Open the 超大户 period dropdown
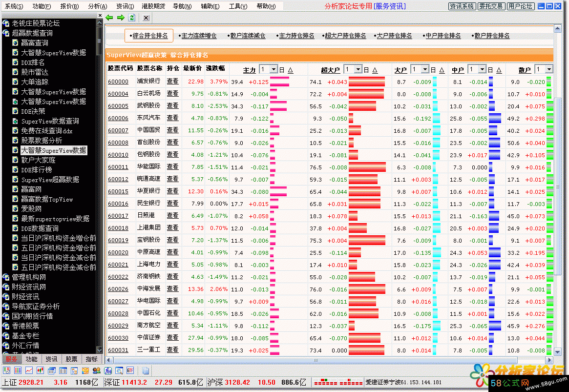The width and height of the screenshot is (569, 392). click(x=358, y=69)
